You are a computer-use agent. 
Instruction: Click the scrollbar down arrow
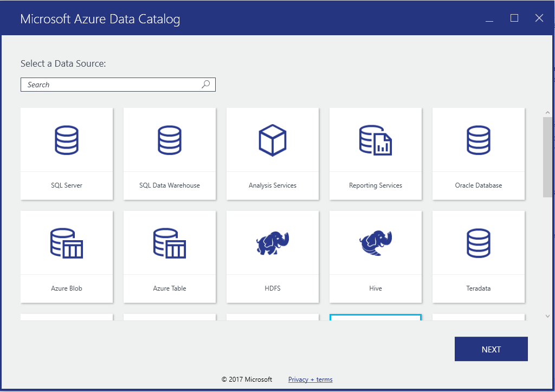click(547, 316)
